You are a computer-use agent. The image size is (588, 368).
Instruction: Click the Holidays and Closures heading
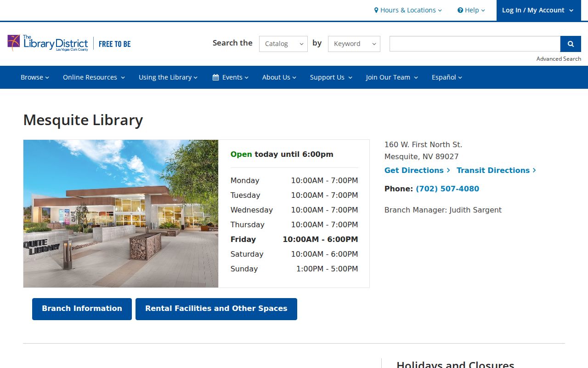tap(455, 364)
